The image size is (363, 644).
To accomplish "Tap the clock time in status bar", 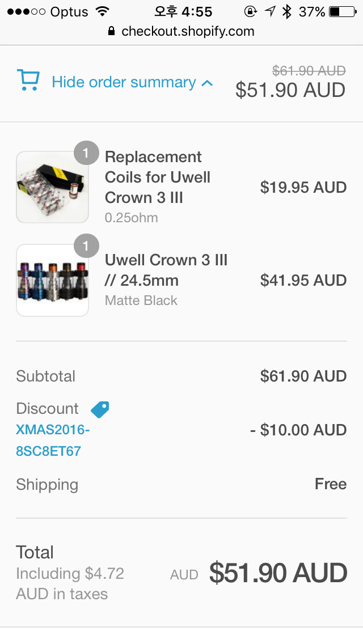I will click(x=183, y=11).
